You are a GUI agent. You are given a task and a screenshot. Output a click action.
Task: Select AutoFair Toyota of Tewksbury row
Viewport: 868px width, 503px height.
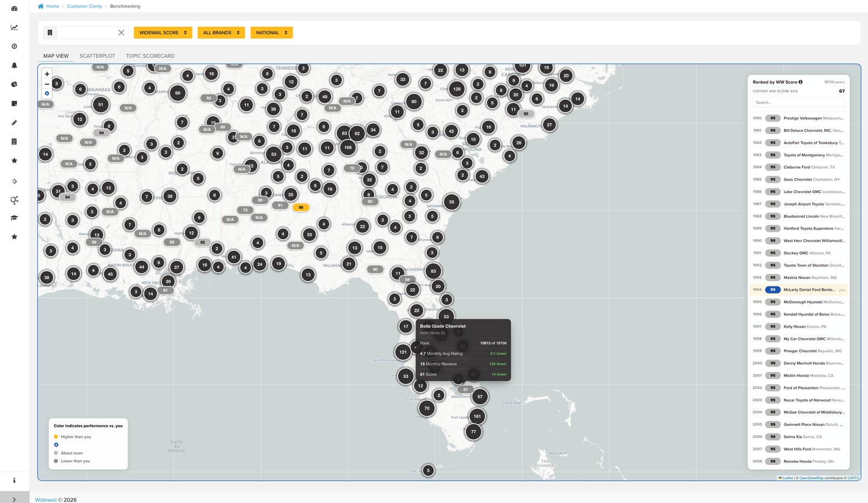[x=799, y=143]
